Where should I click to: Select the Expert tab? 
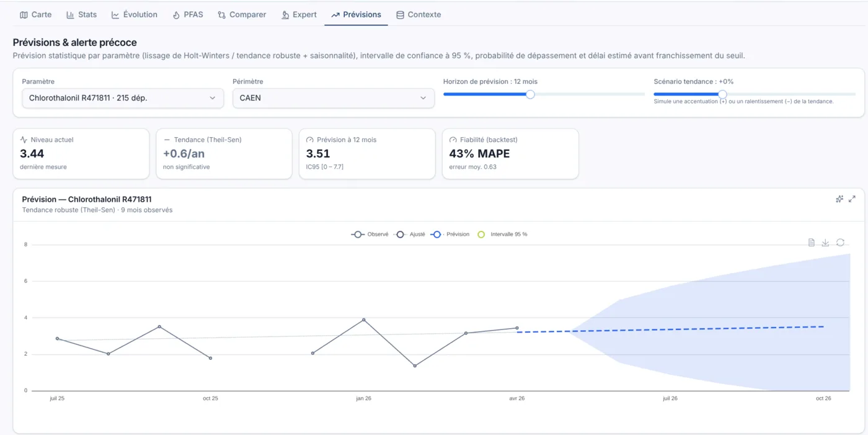[x=299, y=15]
